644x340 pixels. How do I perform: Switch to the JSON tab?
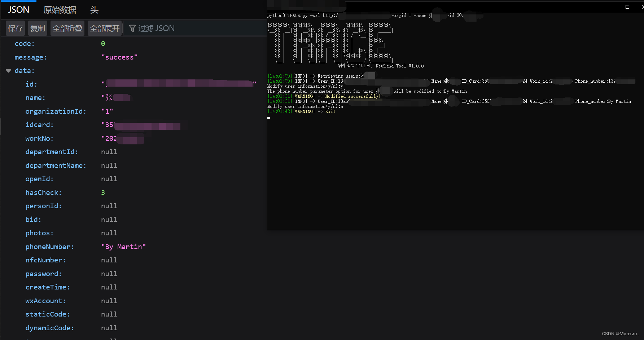[x=18, y=10]
